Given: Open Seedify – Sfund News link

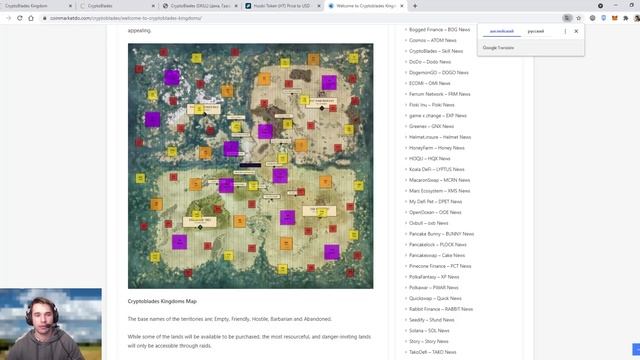Looking at the screenshot, I should tap(431, 320).
